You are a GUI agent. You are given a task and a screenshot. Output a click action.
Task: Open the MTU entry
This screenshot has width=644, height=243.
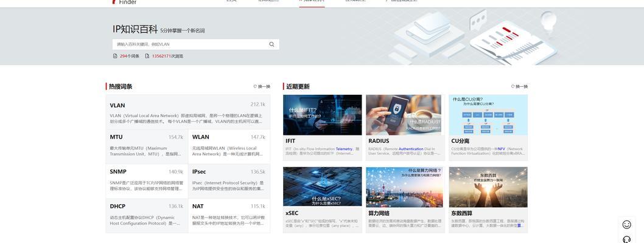tap(116, 137)
